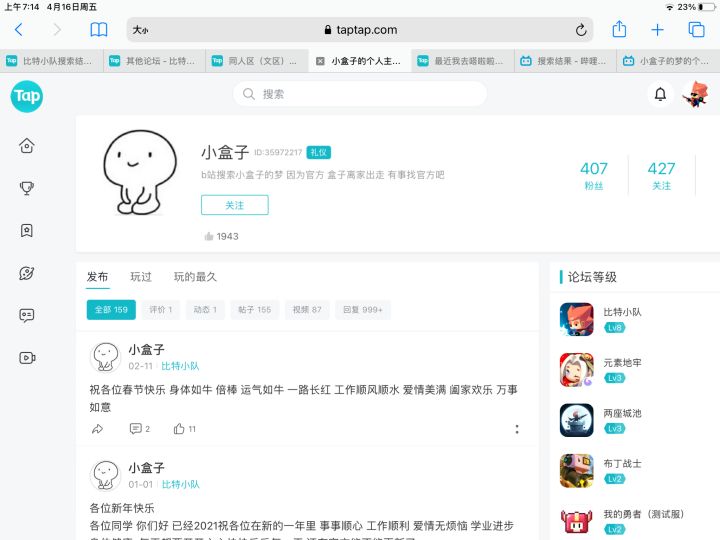Screen dimensions: 720x540
Task: Like the 02-11 post
Action: click(185, 429)
